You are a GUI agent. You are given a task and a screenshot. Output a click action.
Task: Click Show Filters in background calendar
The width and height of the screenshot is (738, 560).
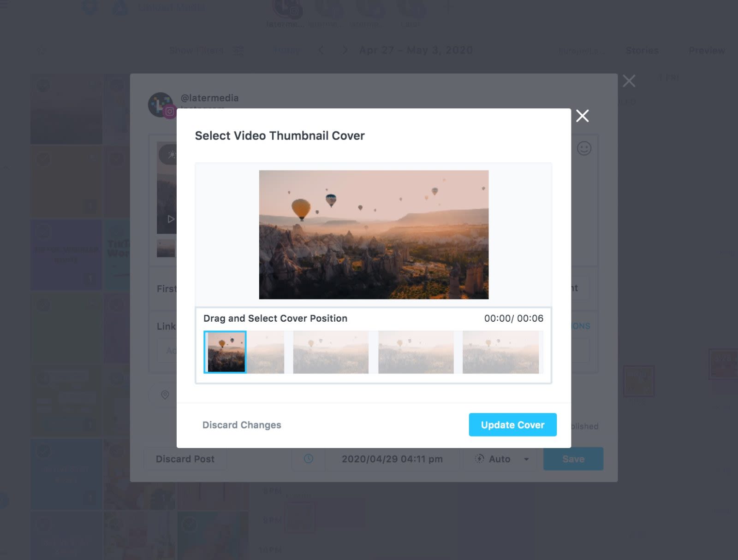196,50
